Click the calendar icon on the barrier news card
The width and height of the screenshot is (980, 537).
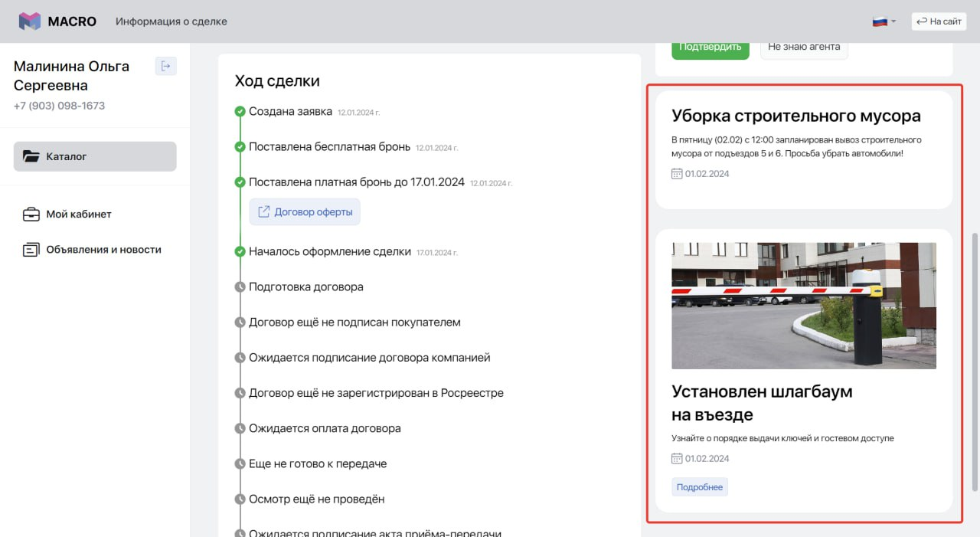[677, 459]
